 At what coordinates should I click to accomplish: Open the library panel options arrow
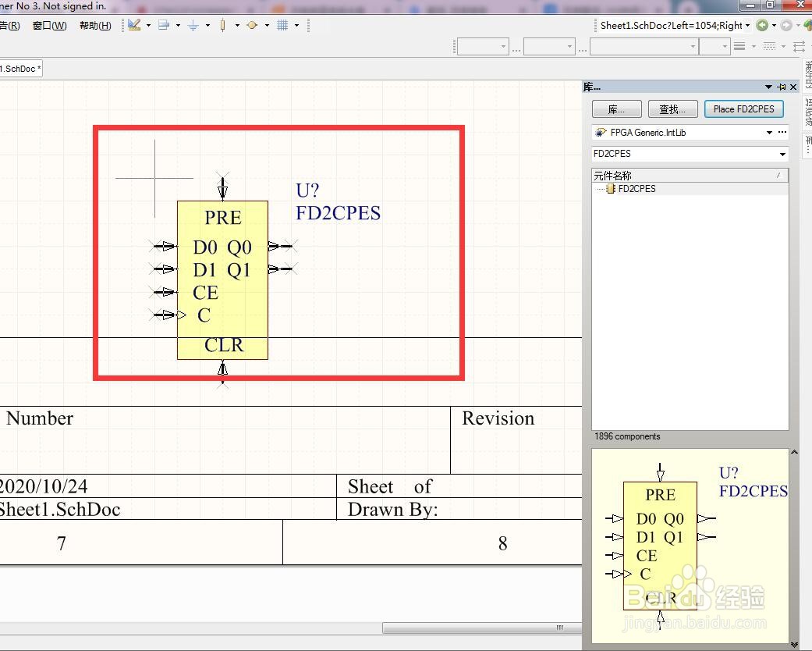click(768, 87)
